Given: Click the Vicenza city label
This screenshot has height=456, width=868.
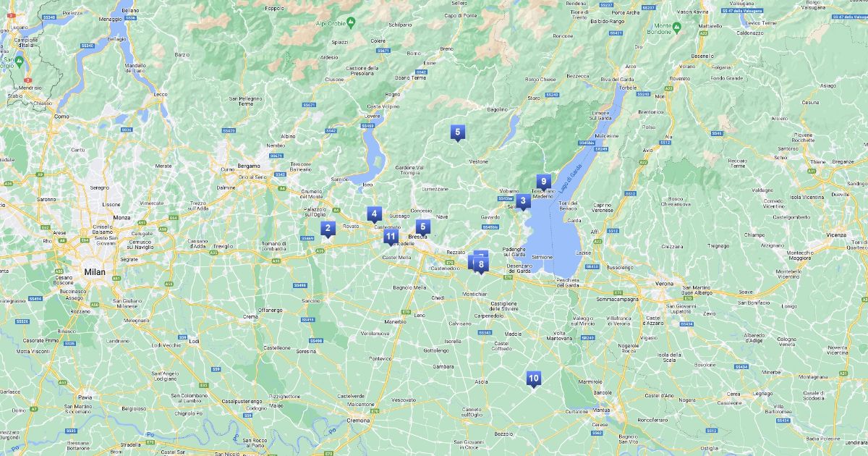Looking at the screenshot, I should point(838,235).
